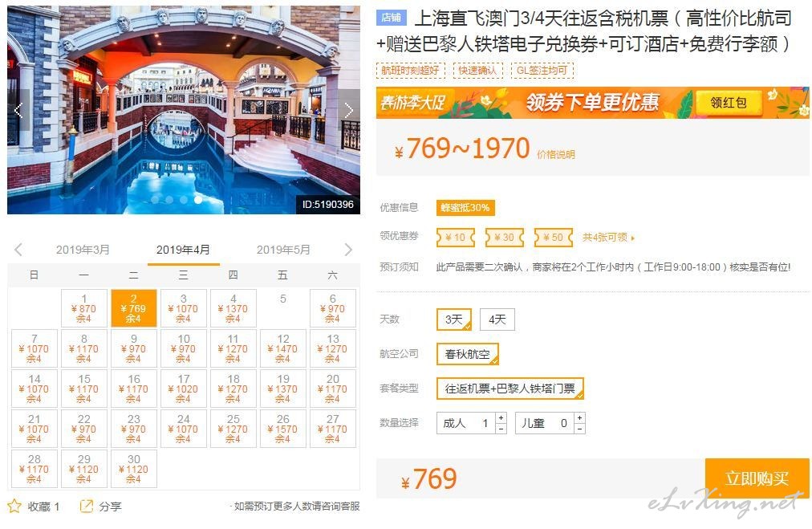Switch calendar to 2019年3月 tab
The image size is (812, 529).
(83, 250)
